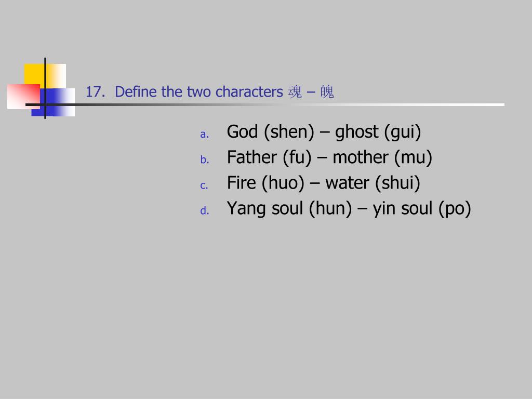Click the second Chinese character 魄 in the title
The width and height of the screenshot is (532, 399).
327,92
